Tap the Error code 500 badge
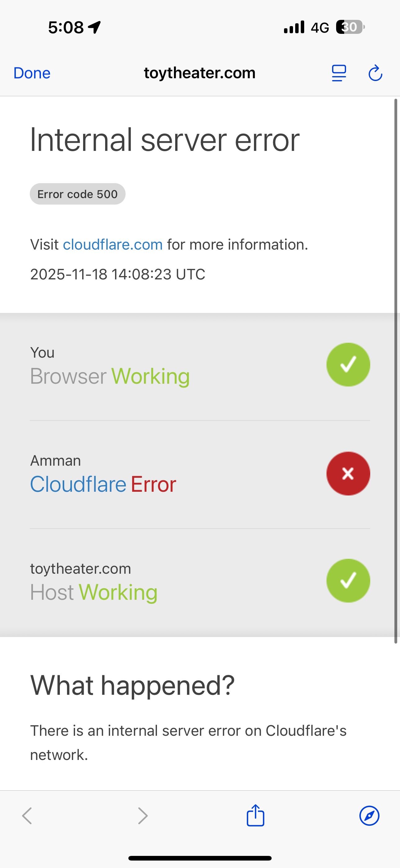The image size is (400, 868). [78, 194]
